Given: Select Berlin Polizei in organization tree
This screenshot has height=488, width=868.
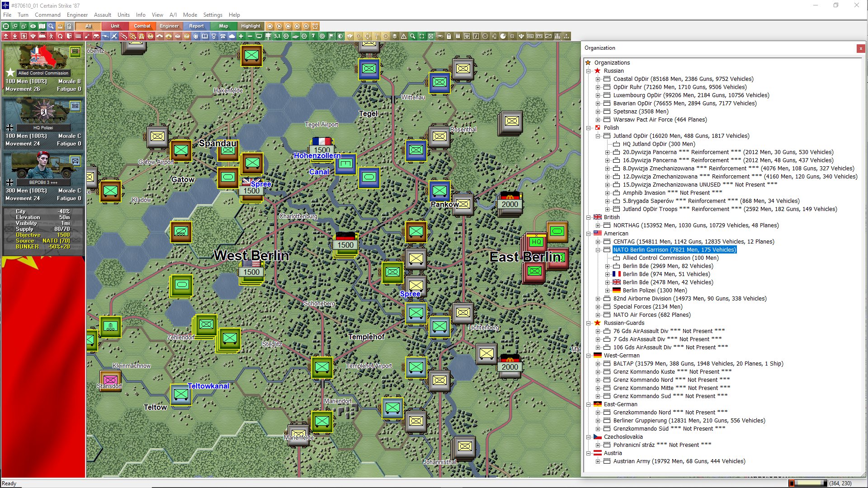Looking at the screenshot, I should (654, 291).
